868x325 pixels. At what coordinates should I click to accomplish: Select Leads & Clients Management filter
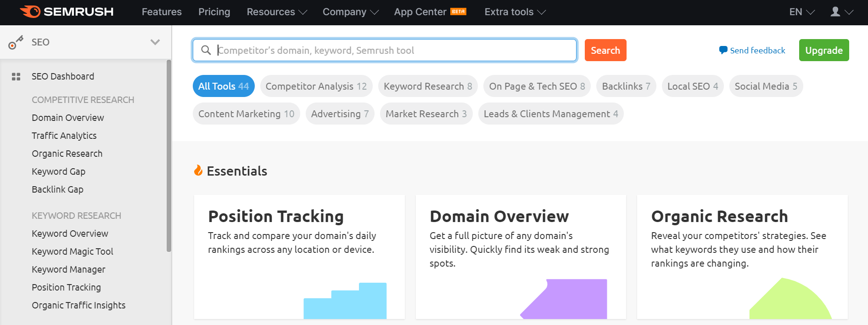click(551, 114)
